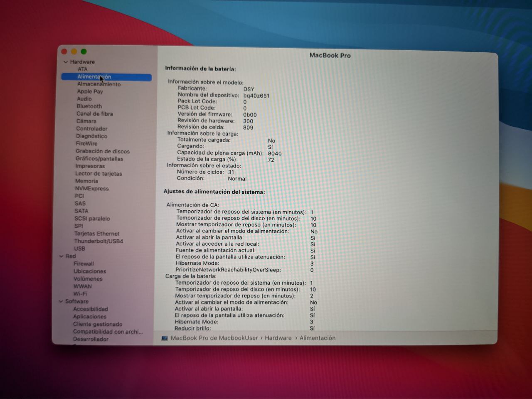Select SPI in the sidebar
The height and width of the screenshot is (399, 532).
coord(79,226)
